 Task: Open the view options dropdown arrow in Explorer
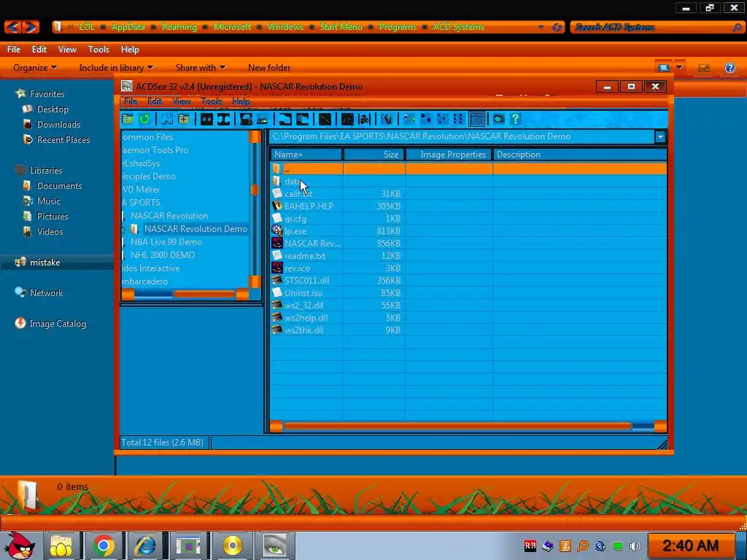[680, 68]
